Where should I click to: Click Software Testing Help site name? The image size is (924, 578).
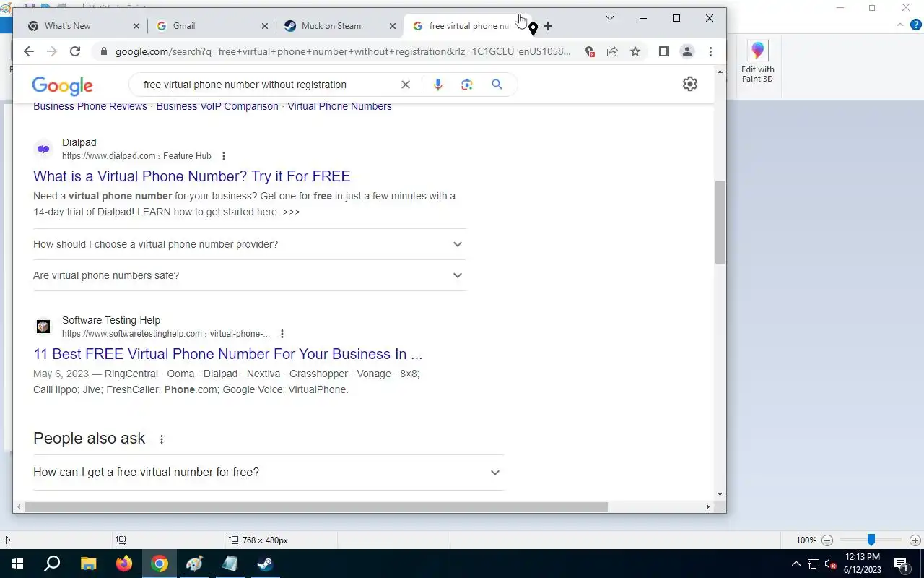tap(111, 320)
